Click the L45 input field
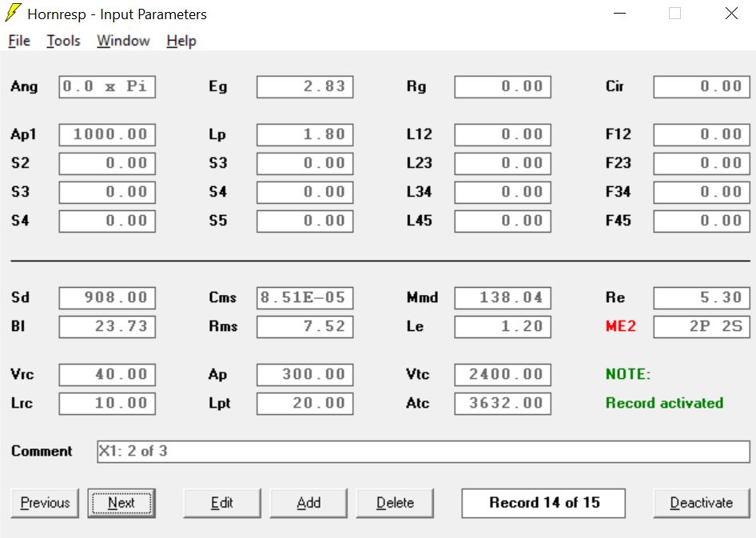This screenshot has height=538, width=756. [503, 221]
